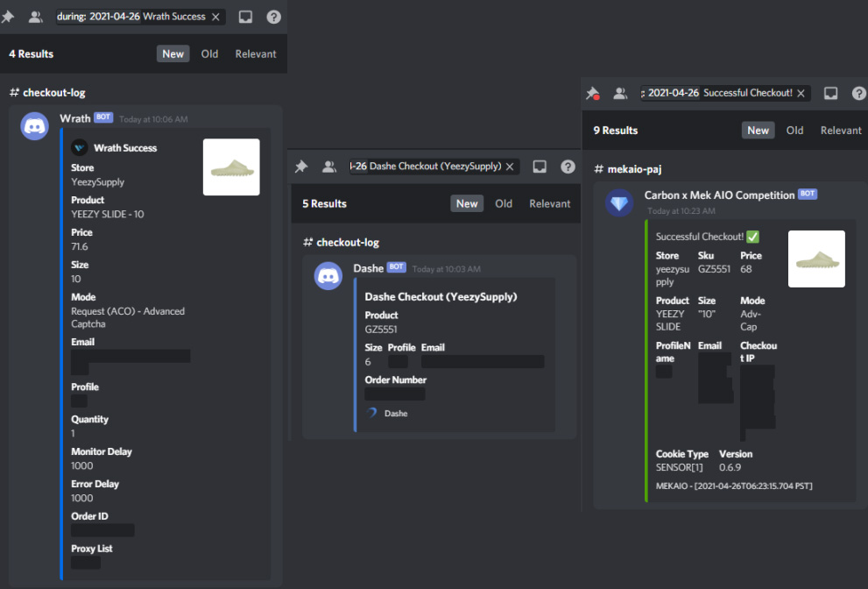The image size is (868, 589).
Task: Open inbox icon in Dashe Checkout panel
Action: point(540,167)
